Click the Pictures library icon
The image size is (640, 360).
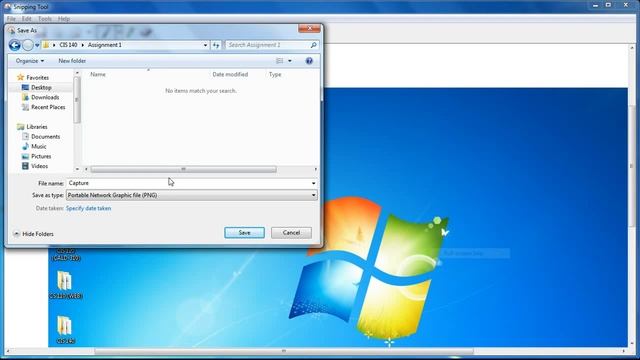(25, 156)
